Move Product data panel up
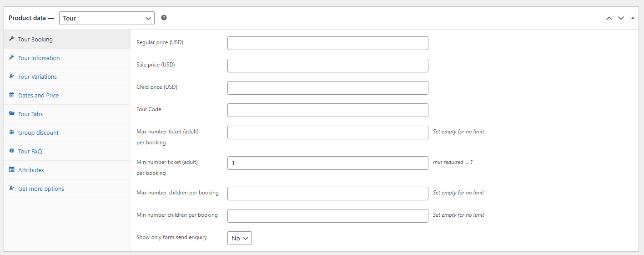Screen dimensions: 644x255 (609, 18)
